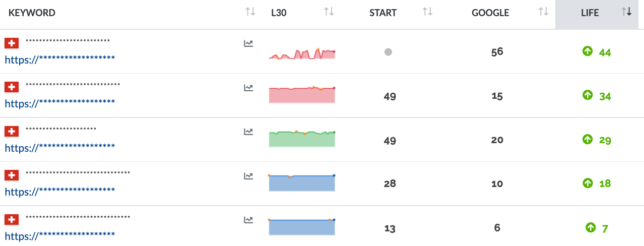644x246 pixels.
Task: Sort the table by KEYWORD arrows
Action: pos(250,12)
